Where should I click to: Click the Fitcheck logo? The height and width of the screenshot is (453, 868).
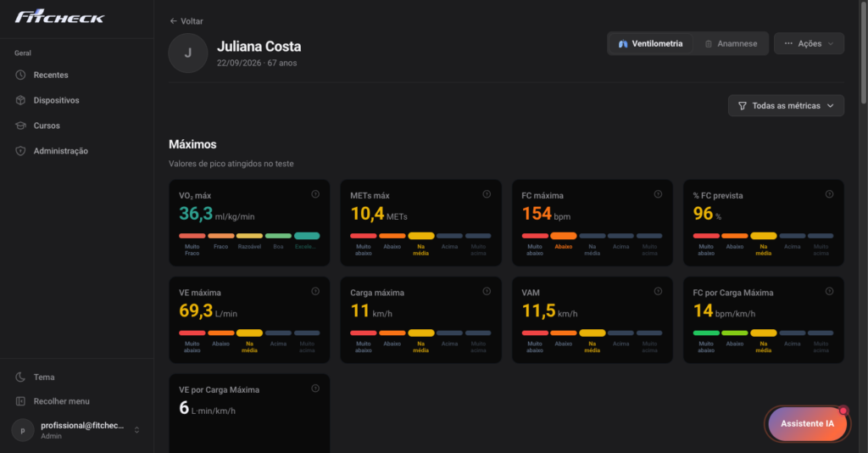(x=59, y=17)
